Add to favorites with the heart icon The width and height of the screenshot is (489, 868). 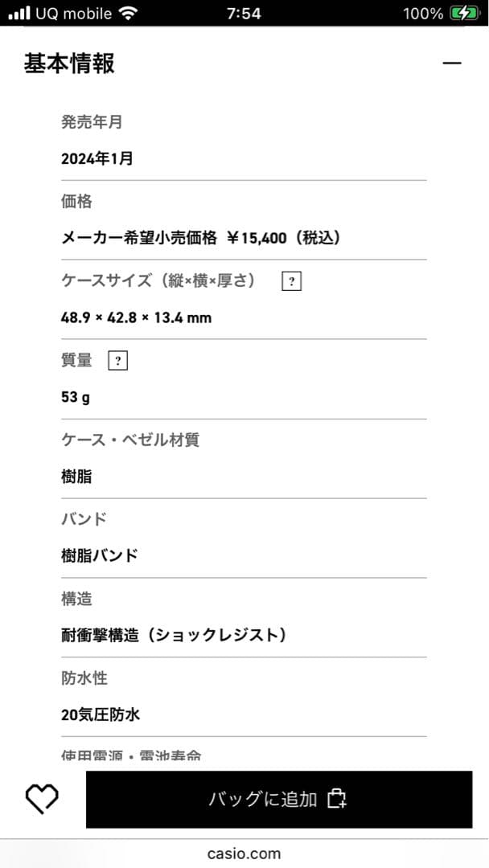coord(42,798)
